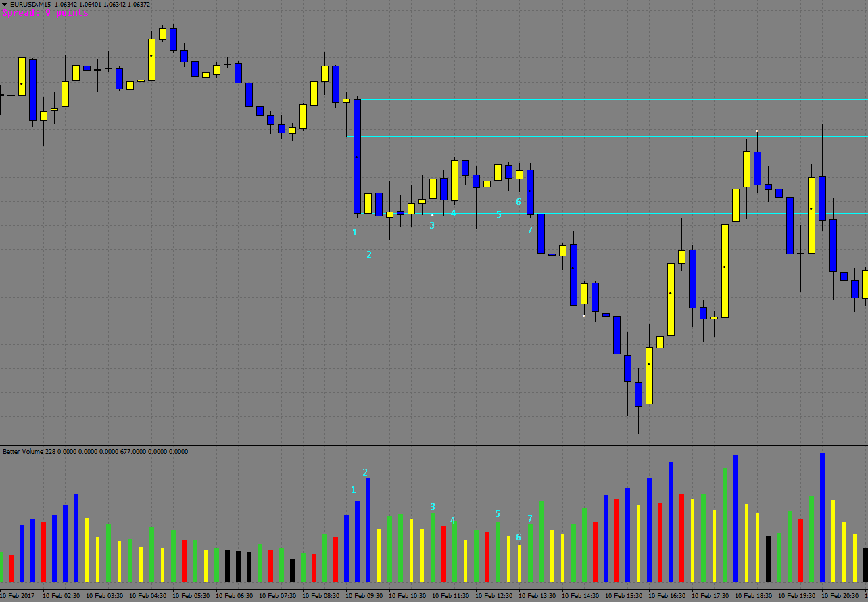Image resolution: width=868 pixels, height=602 pixels.
Task: Open the dropdown arrow beside EURUSD,M15
Action: [5, 5]
